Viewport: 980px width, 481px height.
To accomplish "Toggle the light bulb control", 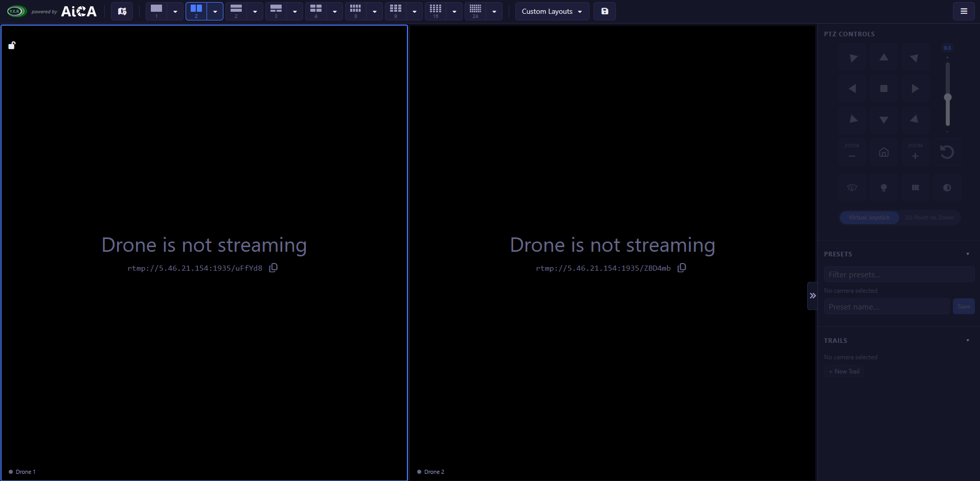I will [x=883, y=188].
